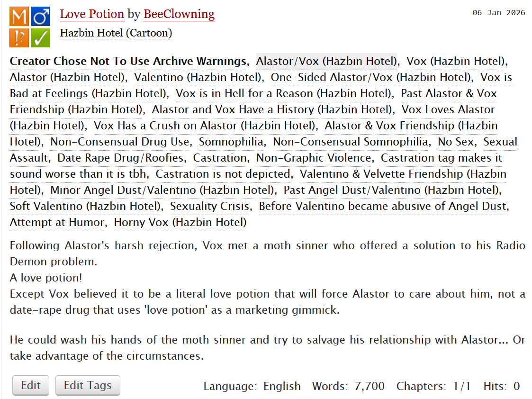Click the Non-Consensual Drug Use tag

[x=120, y=142]
